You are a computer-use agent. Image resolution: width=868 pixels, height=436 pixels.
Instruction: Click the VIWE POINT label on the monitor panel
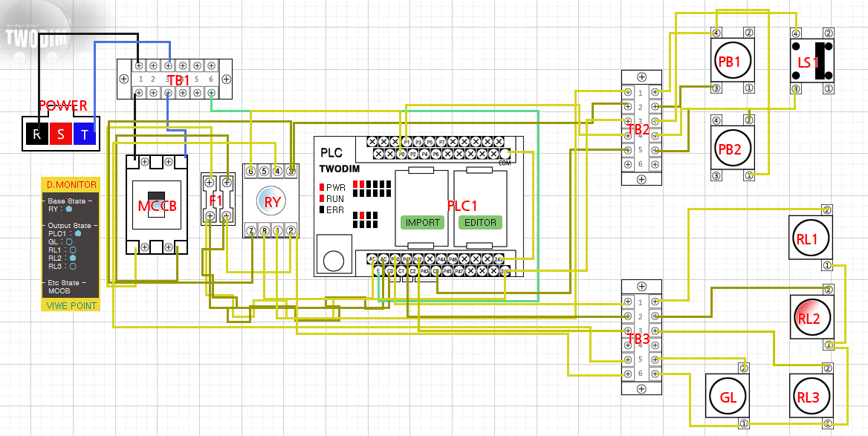[71, 305]
